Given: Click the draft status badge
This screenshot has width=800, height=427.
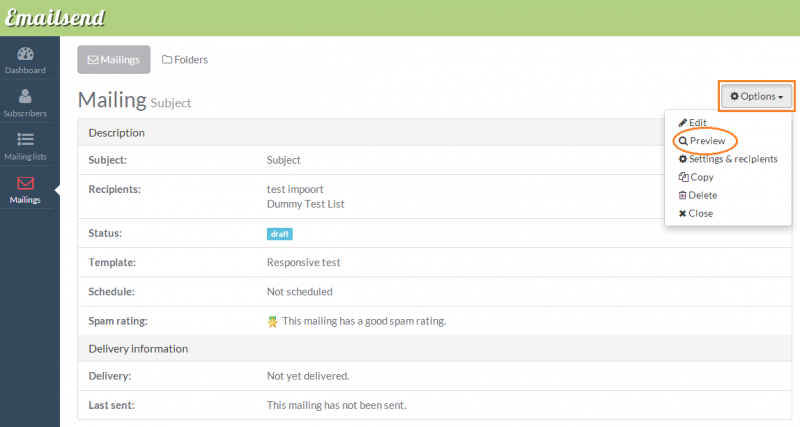Looking at the screenshot, I should coord(279,234).
